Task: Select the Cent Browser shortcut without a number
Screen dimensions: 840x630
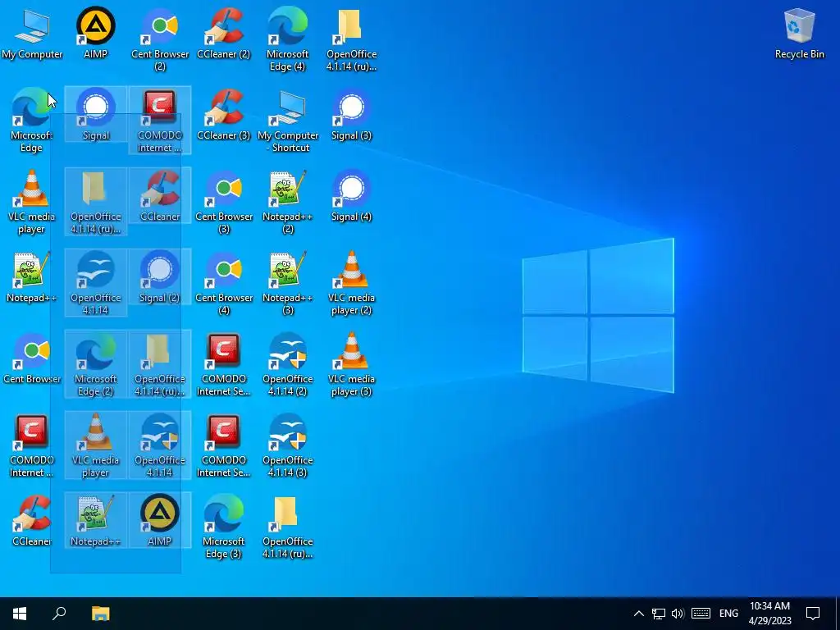Action: pos(32,358)
